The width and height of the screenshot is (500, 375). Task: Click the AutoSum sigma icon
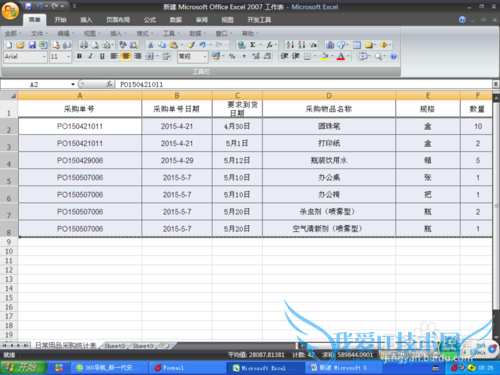(x=253, y=45)
